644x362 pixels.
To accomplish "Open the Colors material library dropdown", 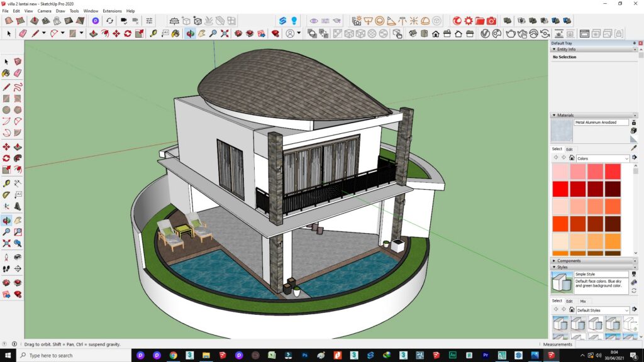I will pos(602,158).
